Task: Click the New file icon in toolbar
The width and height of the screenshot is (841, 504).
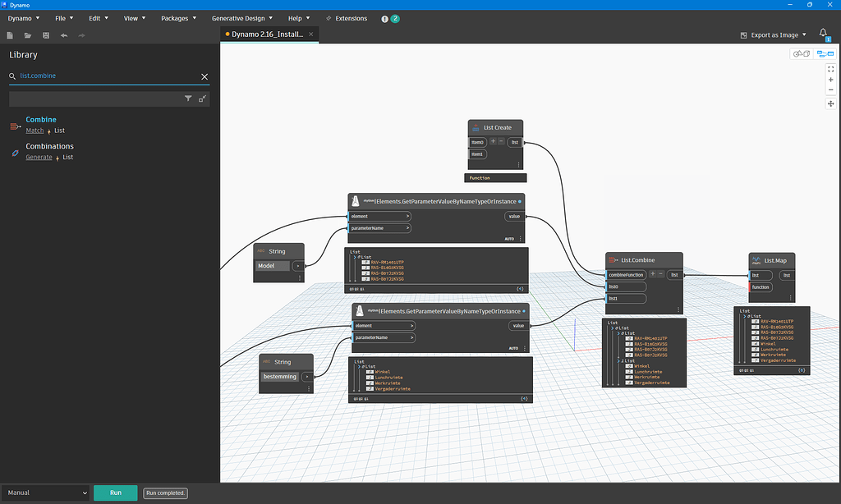Action: (x=10, y=35)
